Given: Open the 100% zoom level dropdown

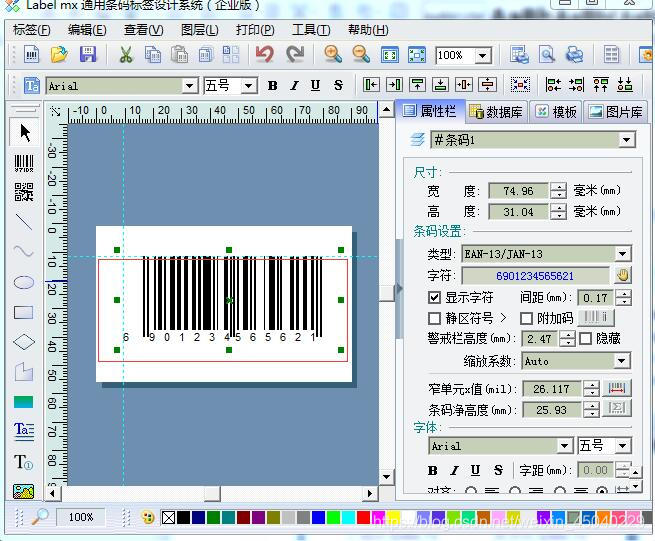Looking at the screenshot, I should pos(483,55).
